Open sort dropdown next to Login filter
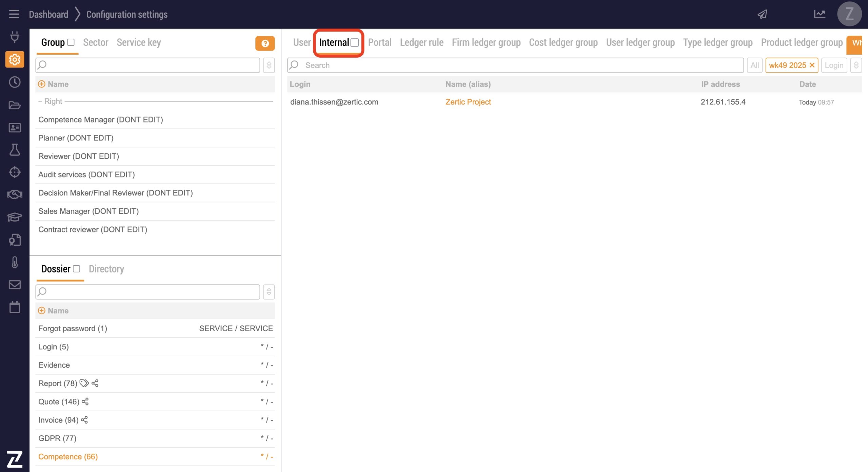Screen dimensions: 868x472 pyautogui.click(x=856, y=65)
